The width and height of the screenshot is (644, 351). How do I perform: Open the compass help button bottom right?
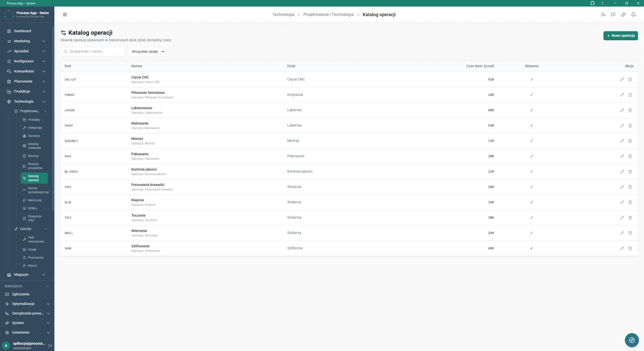click(x=632, y=340)
